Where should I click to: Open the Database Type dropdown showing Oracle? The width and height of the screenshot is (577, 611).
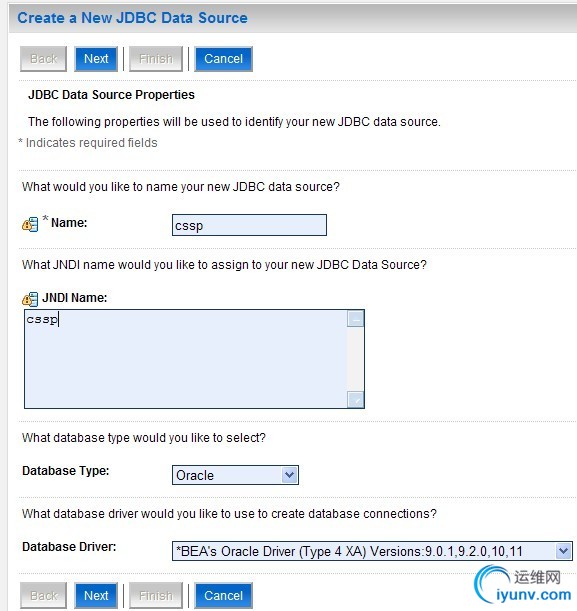tap(235, 475)
